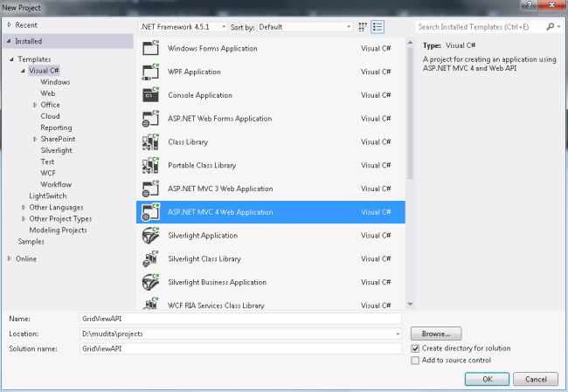Click the search magnifier icon
This screenshot has height=392, width=568.
pyautogui.click(x=550, y=26)
